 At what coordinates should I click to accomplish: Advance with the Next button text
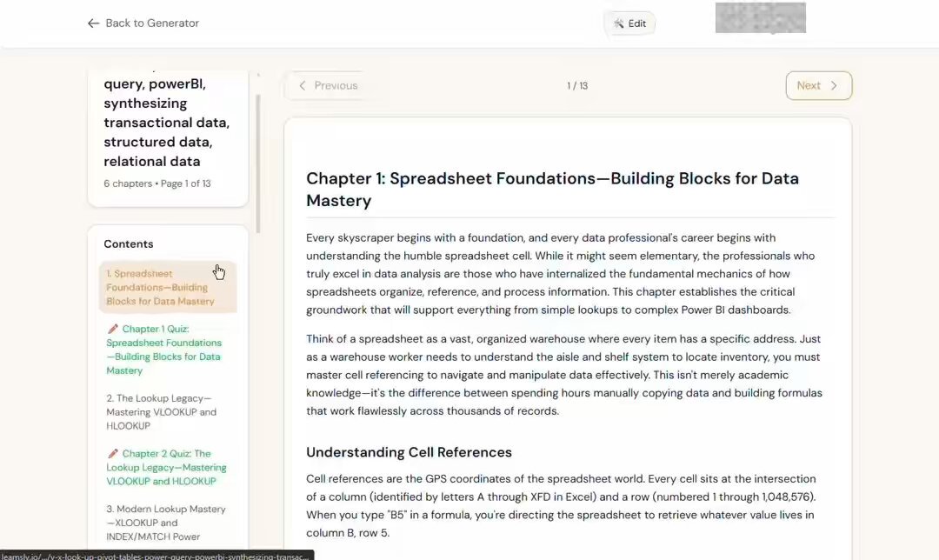pos(809,85)
